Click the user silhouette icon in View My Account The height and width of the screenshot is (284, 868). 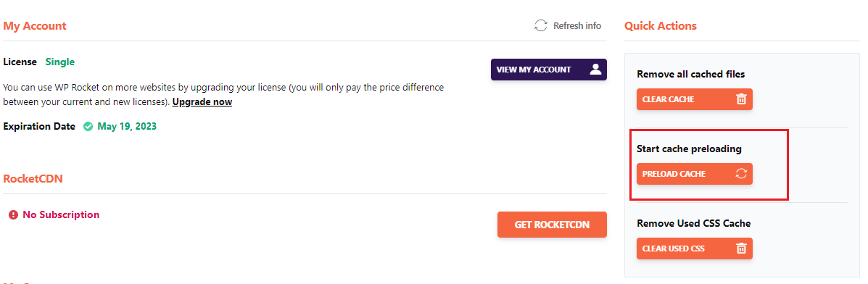pos(595,70)
